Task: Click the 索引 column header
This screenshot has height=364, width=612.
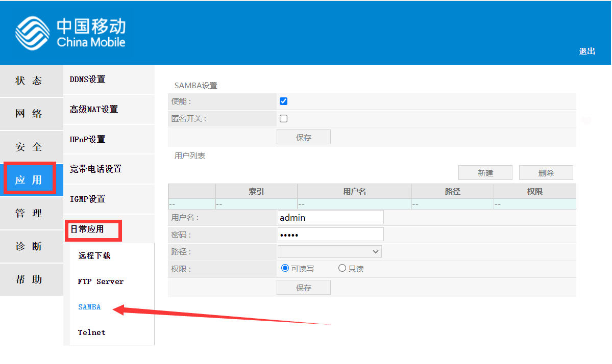Action: (x=256, y=191)
